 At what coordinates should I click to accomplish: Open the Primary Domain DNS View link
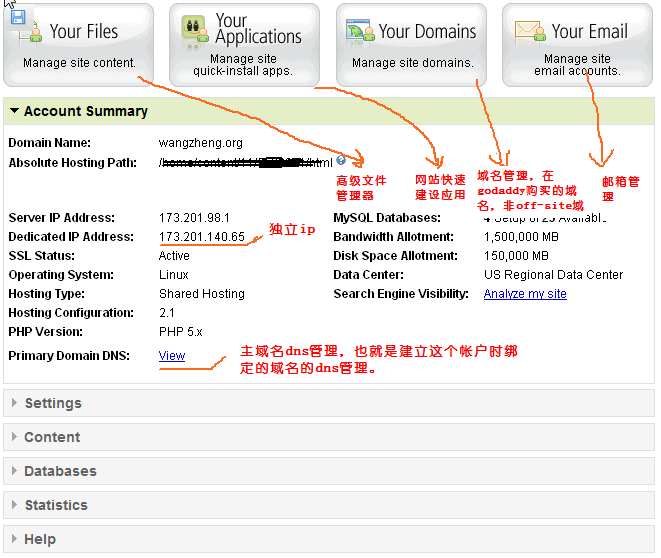171,356
